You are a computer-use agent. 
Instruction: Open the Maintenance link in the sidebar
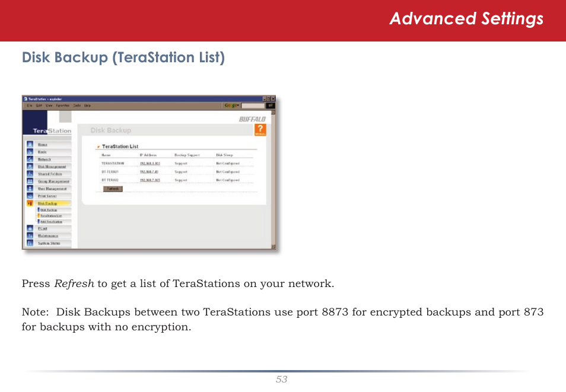tap(48, 235)
